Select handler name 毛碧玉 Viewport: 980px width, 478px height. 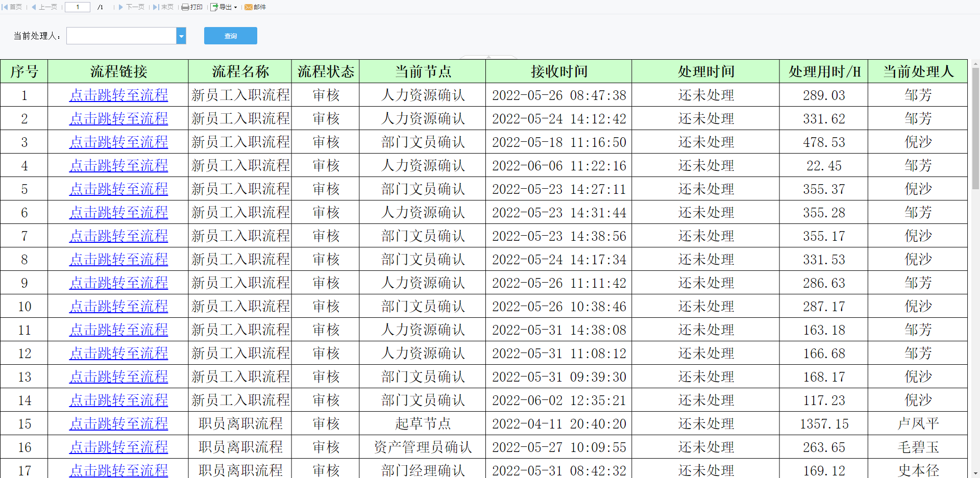coord(918,447)
